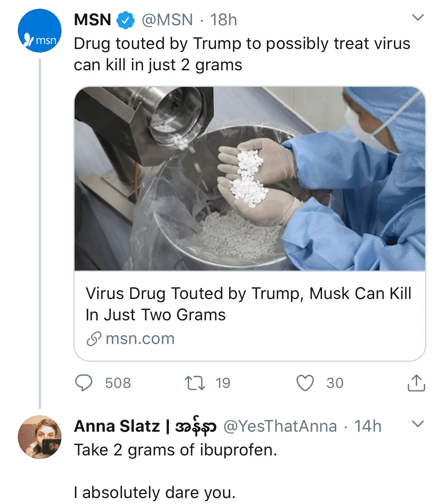Open Anna Slatz profile picture
Screen dimensions: 444x504
(x=40, y=437)
